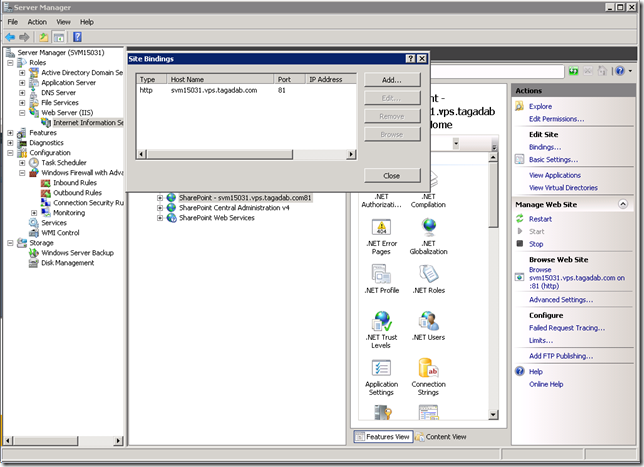Click the Add... button in Site Bindings
Viewport: 644px width, 467px height.
392,79
